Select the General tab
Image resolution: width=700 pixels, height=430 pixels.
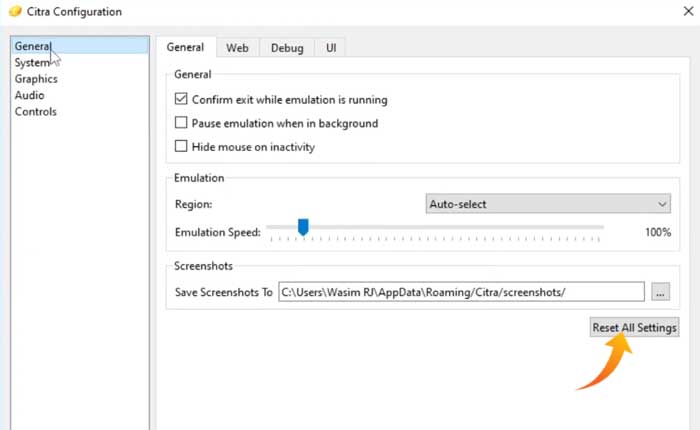(x=185, y=47)
